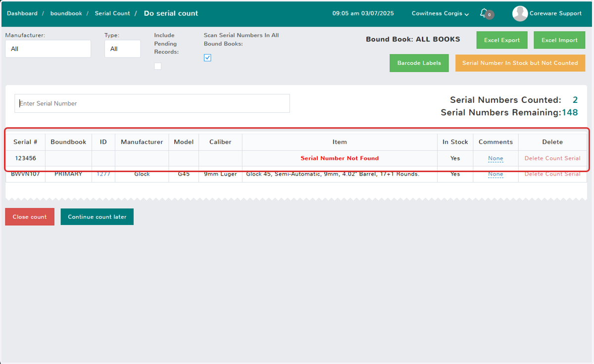
Task: Click the Coreware Support user avatar
Action: (520, 13)
